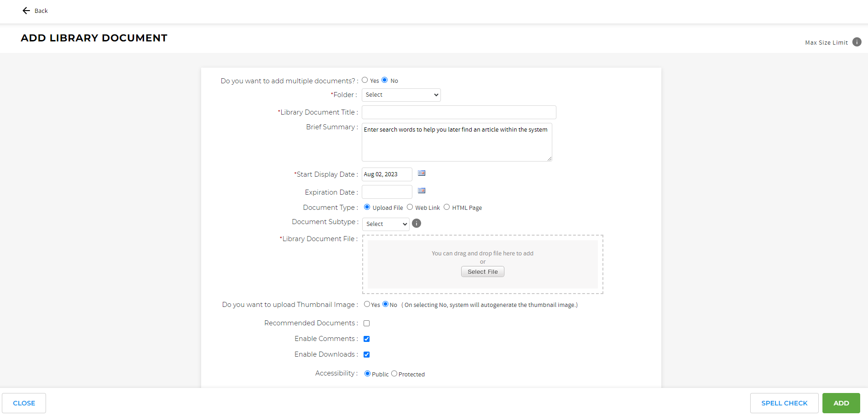The width and height of the screenshot is (868, 416).
Task: Check the Recommended Documents checkbox
Action: tap(367, 324)
